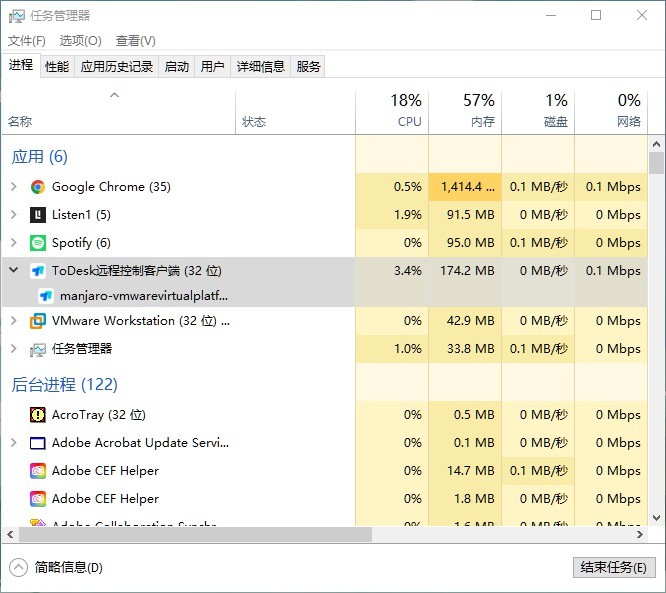Click the 结束任务(E) button
Screen dimensions: 666x593
[x=614, y=568]
